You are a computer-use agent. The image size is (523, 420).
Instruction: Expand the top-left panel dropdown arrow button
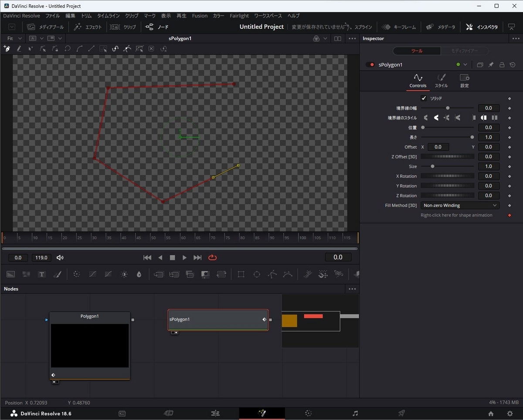pyautogui.click(x=12, y=27)
